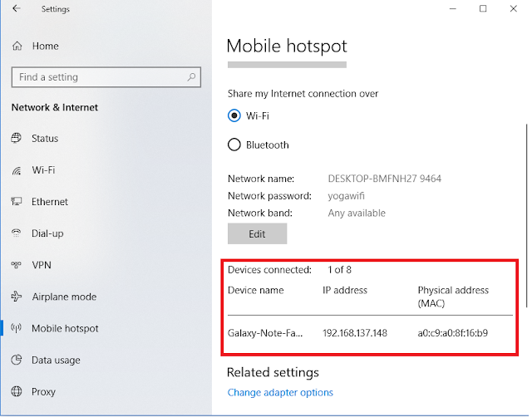
Task: Open Data usage settings
Action: pos(56,360)
